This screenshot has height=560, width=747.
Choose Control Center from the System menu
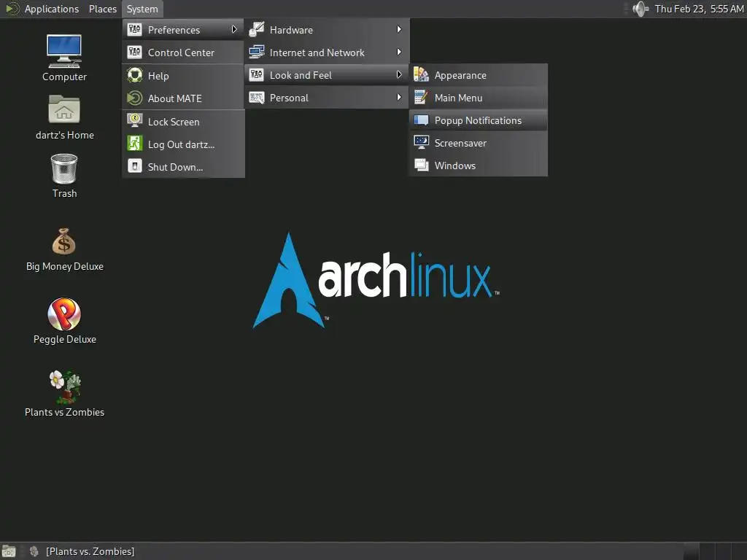pos(183,52)
